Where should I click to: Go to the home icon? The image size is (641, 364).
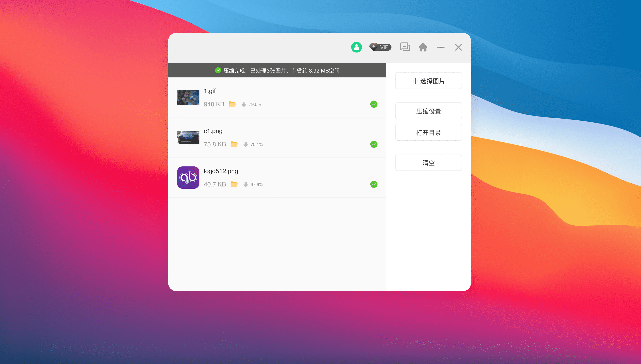click(423, 47)
